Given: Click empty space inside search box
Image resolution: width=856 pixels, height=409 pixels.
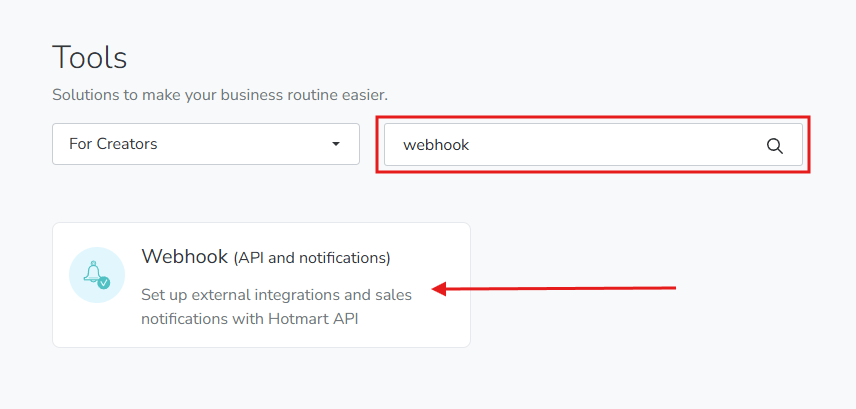Looking at the screenshot, I should pos(620,145).
